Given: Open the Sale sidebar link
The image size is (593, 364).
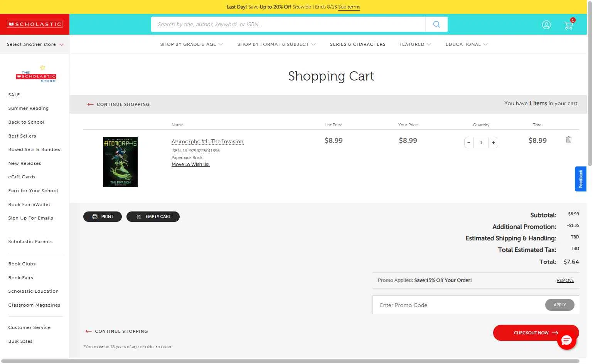Looking at the screenshot, I should point(14,95).
